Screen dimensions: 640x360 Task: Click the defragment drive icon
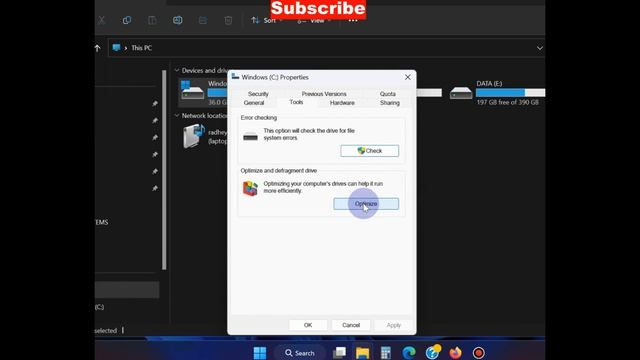pyautogui.click(x=250, y=189)
